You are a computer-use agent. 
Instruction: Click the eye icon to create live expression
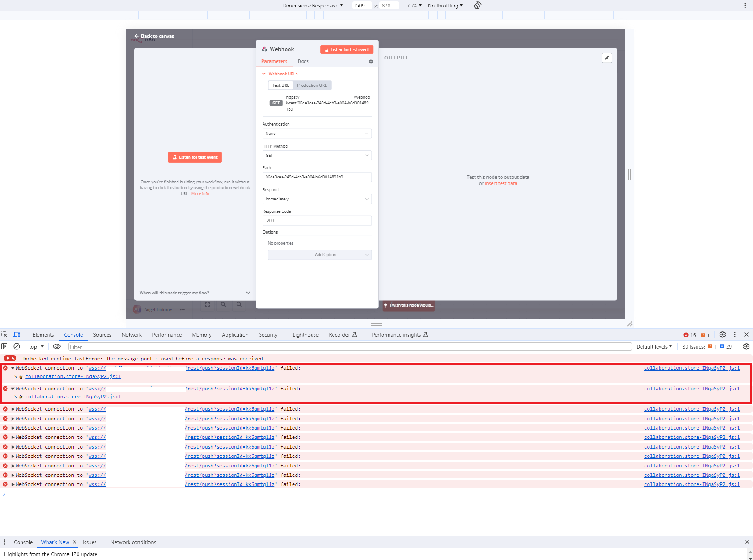pyautogui.click(x=57, y=347)
